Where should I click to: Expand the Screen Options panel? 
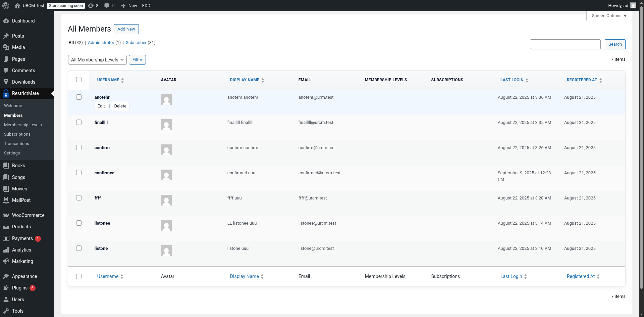609,16
